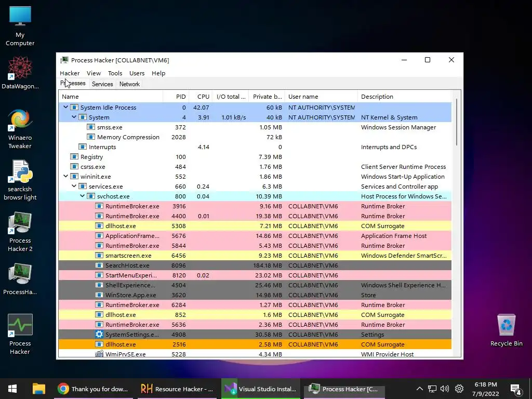The image size is (532, 399).
Task: Select the WinStore.App.exe process row
Action: coord(255,295)
